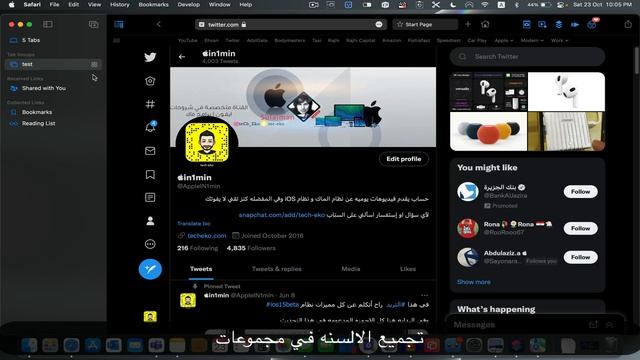Open account switcher avatar at bottom of navigation
640x360 pixels.
coord(150,316)
